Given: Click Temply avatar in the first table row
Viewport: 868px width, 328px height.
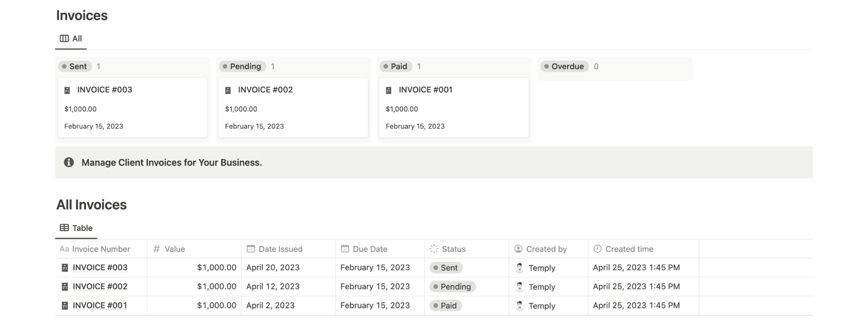Looking at the screenshot, I should pyautogui.click(x=519, y=268).
